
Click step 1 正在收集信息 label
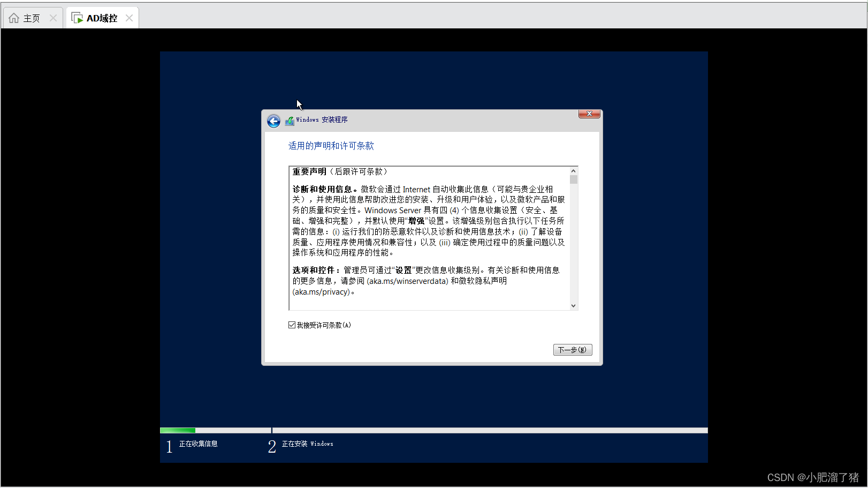pos(198,444)
